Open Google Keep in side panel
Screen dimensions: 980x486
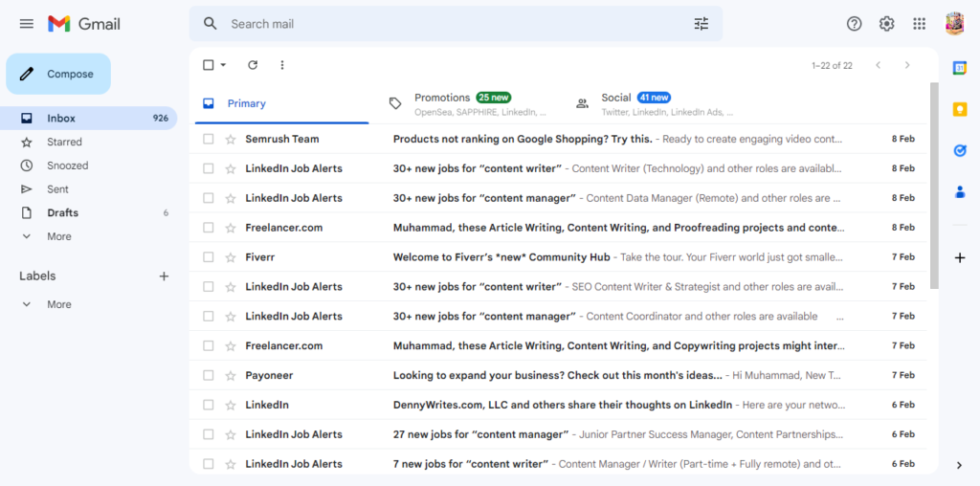click(x=960, y=109)
